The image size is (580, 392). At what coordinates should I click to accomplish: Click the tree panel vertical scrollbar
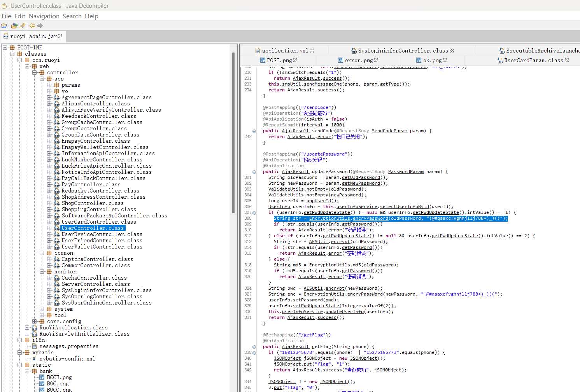[x=233, y=132]
